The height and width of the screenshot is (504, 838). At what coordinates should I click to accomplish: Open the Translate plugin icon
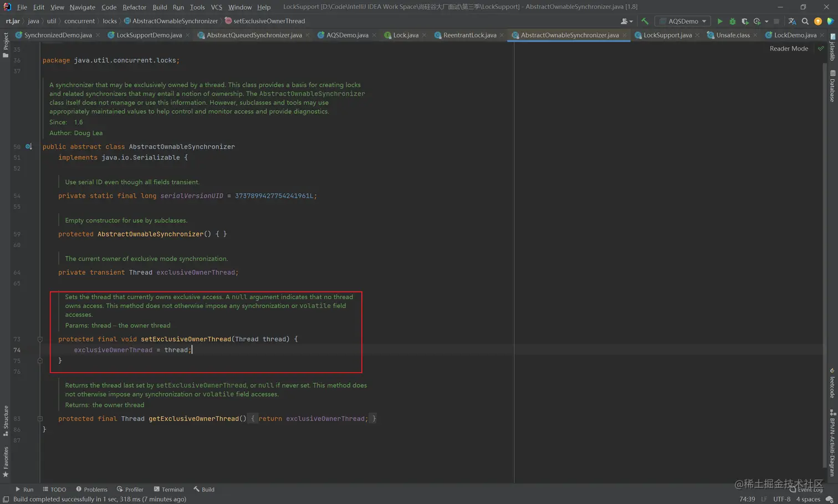click(x=792, y=21)
